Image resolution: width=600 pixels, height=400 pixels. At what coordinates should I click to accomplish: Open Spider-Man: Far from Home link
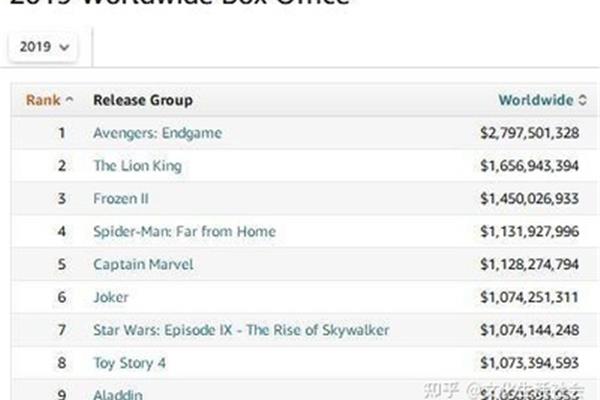click(184, 232)
